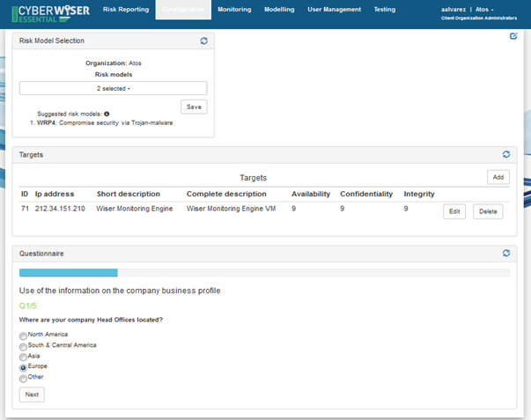This screenshot has width=531, height=420.
Task: Delete target 71
Action: click(x=488, y=211)
